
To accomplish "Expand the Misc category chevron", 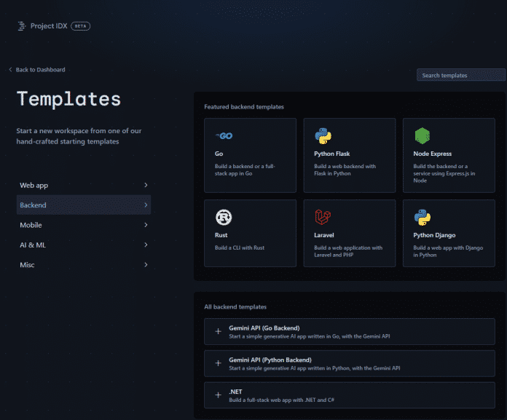I will [146, 265].
